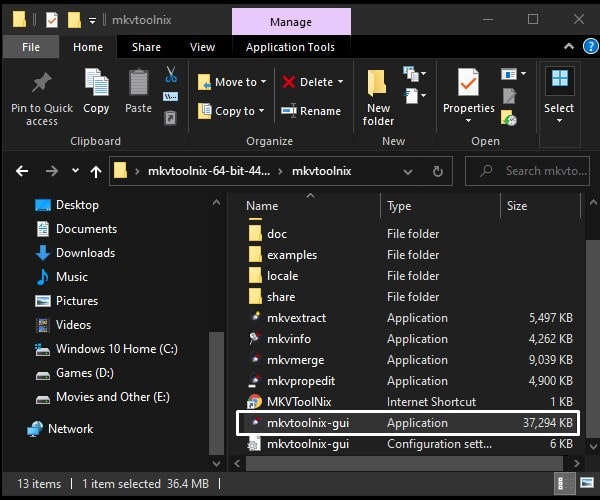Switch to large icons view in status bar
This screenshot has width=600, height=500.
pos(587,483)
